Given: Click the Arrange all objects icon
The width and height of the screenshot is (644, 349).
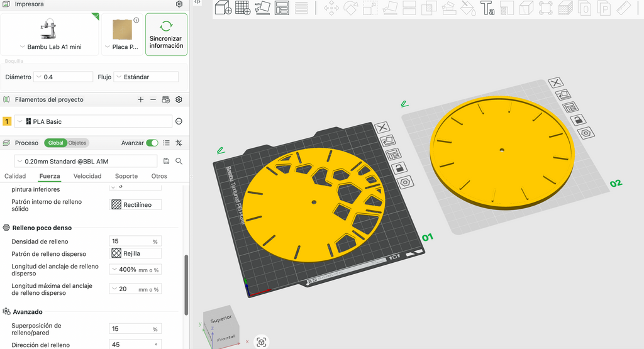Looking at the screenshot, I should [x=282, y=8].
